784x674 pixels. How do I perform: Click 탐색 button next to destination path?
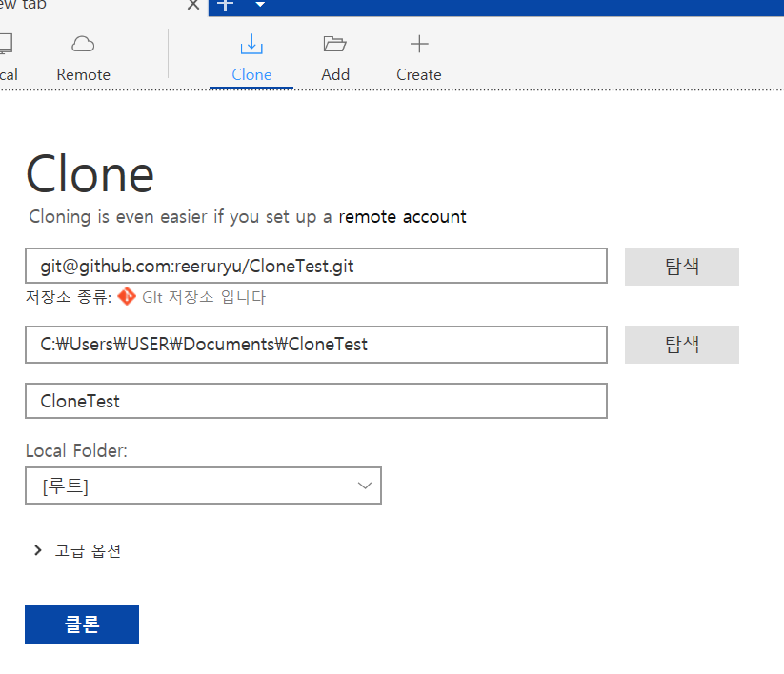pos(681,345)
